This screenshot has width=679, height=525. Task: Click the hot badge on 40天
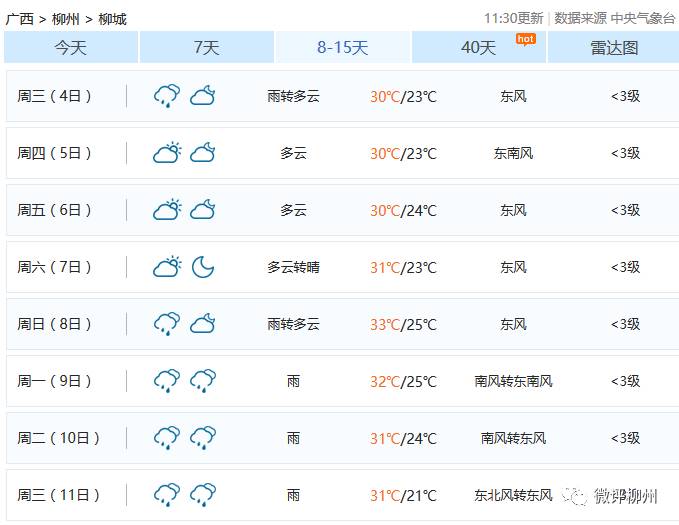tap(526, 39)
